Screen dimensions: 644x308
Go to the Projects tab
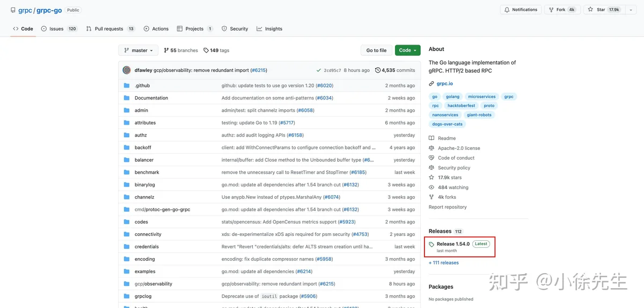point(195,28)
